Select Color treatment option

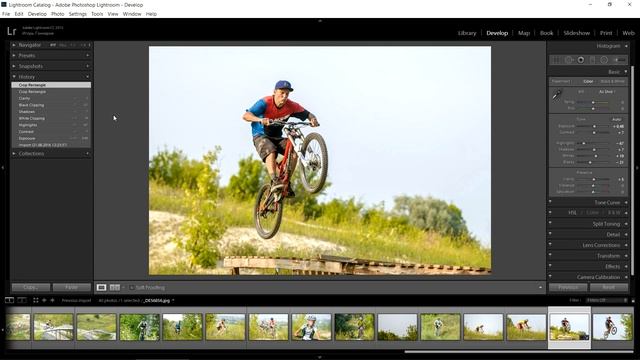click(588, 81)
